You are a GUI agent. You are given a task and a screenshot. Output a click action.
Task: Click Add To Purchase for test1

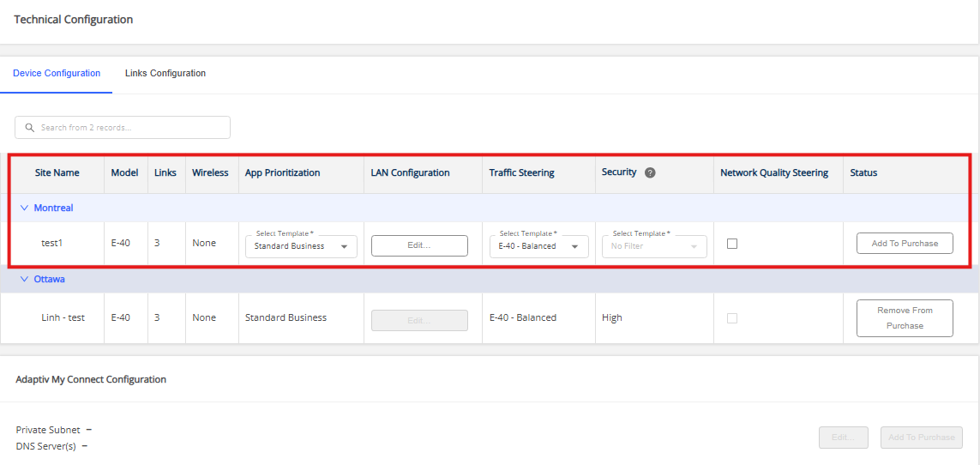(x=905, y=243)
